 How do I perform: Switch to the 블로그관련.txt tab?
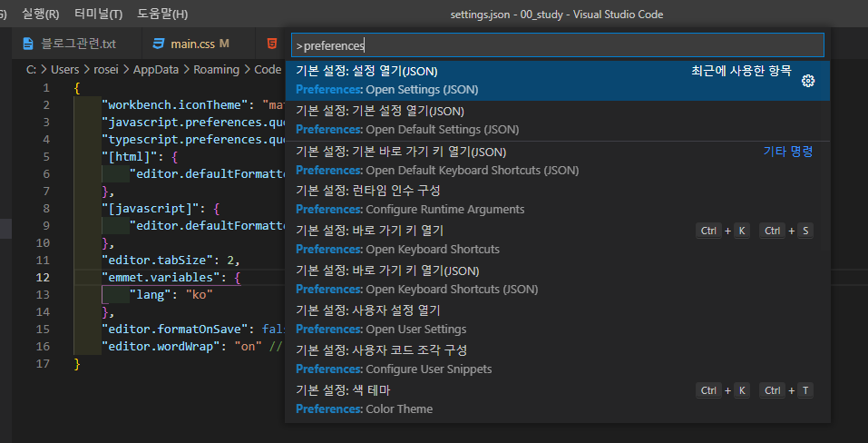coord(77,44)
